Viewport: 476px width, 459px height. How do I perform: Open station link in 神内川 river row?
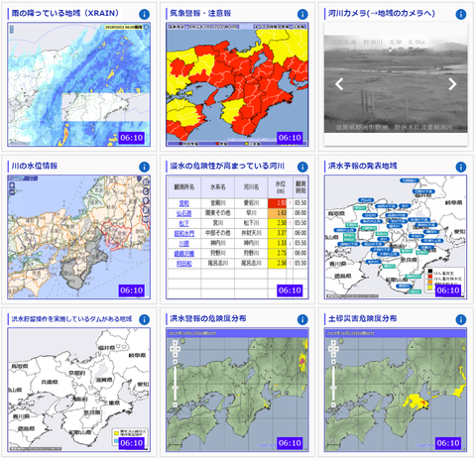pos(184,243)
